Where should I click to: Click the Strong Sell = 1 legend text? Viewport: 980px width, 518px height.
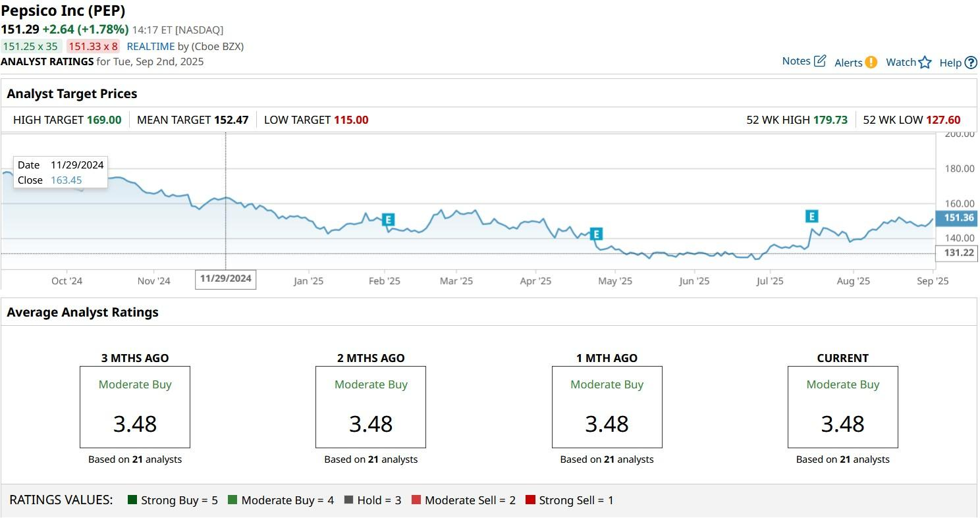pyautogui.click(x=576, y=500)
